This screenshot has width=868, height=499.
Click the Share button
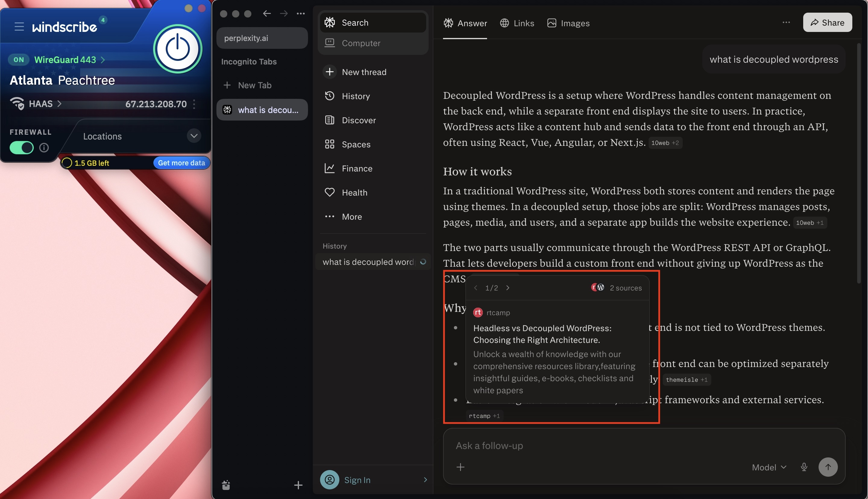click(827, 23)
